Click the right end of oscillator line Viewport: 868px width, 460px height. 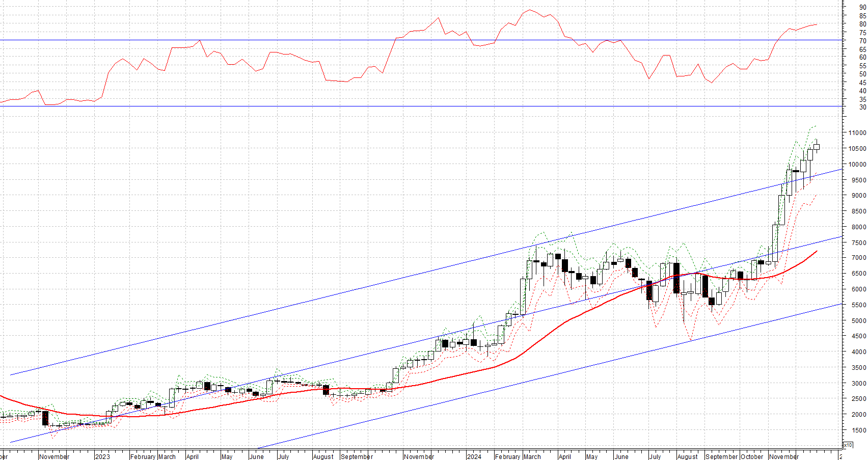tap(817, 24)
